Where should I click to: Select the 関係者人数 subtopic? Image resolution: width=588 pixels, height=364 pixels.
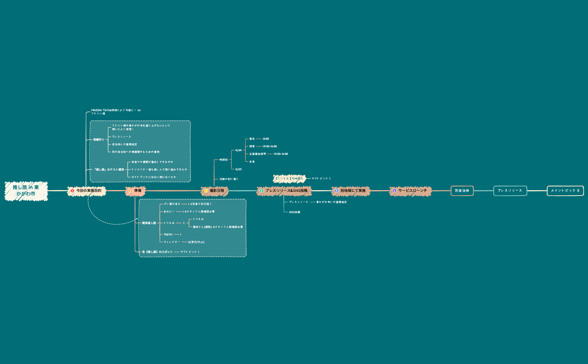click(149, 223)
